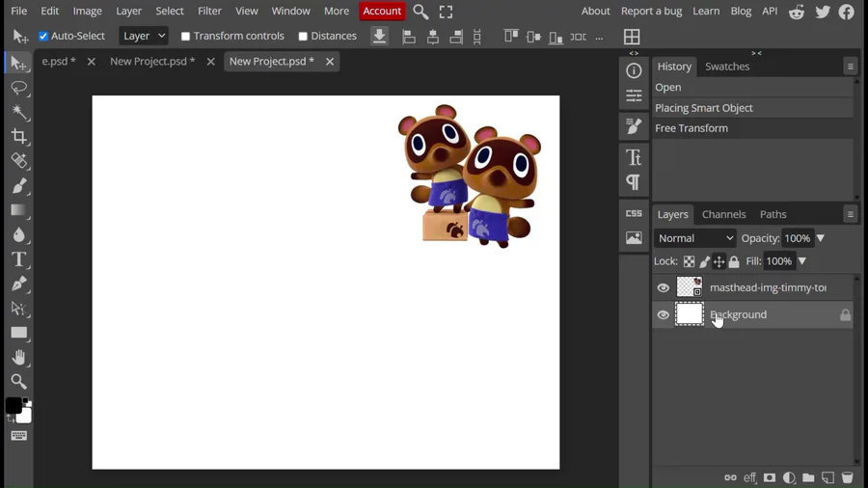The width and height of the screenshot is (868, 488).
Task: Hide the Background layer eye
Action: tap(663, 314)
